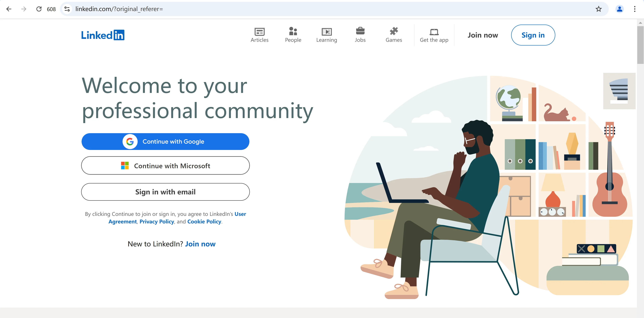Click the LinkedIn logo

103,35
